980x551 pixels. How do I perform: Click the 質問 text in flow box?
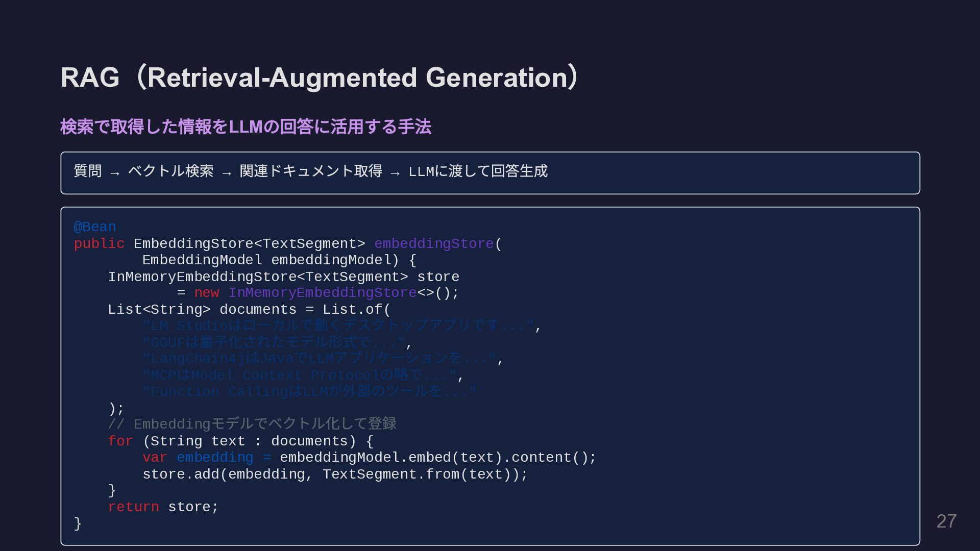(88, 171)
